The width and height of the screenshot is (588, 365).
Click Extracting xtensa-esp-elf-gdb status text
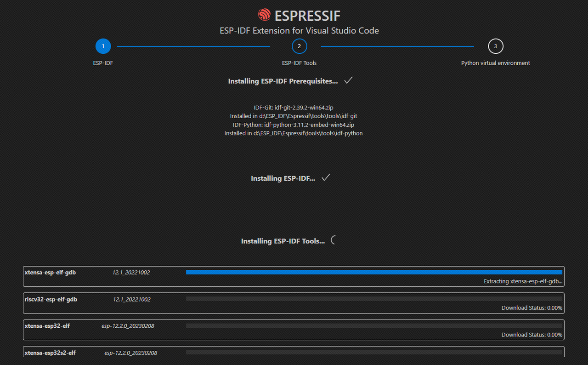(523, 281)
